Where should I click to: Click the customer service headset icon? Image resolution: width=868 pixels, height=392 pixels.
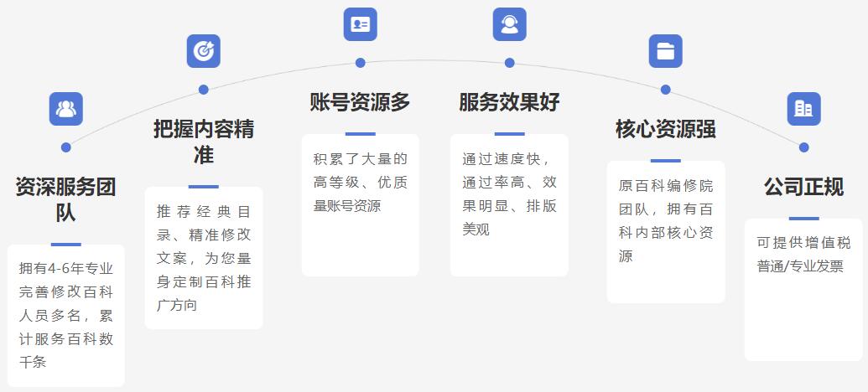pyautogui.click(x=509, y=24)
